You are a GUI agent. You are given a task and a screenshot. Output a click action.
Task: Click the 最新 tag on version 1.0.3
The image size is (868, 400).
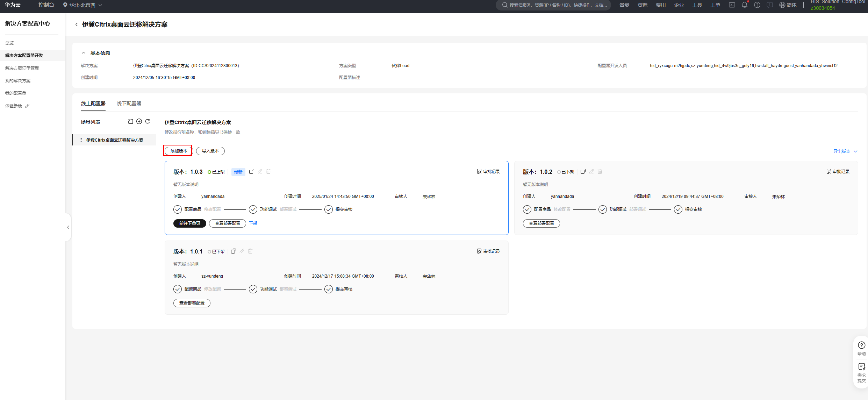pyautogui.click(x=238, y=172)
